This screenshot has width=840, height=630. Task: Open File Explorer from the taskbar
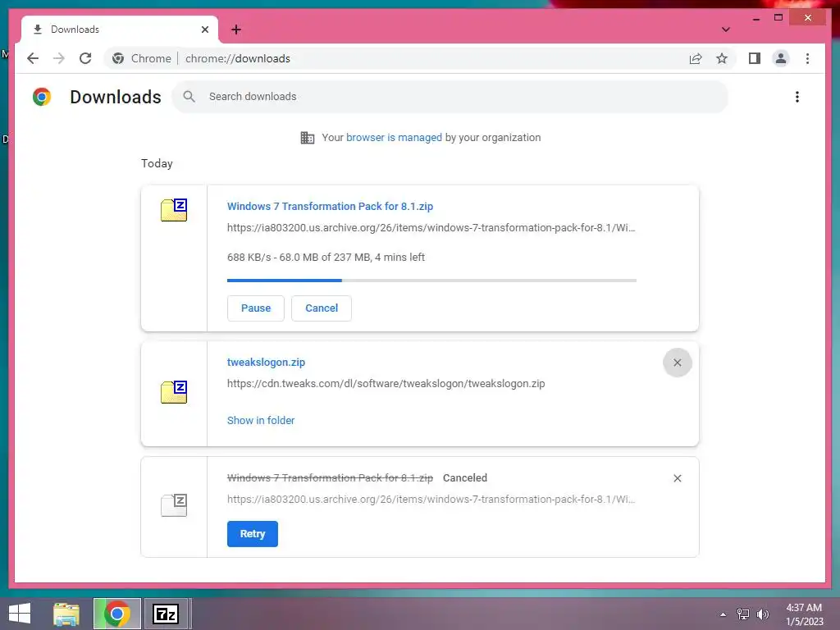point(66,614)
